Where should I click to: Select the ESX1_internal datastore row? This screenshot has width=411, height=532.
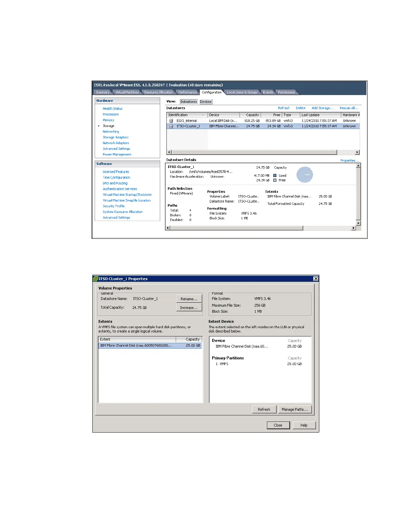coord(263,121)
